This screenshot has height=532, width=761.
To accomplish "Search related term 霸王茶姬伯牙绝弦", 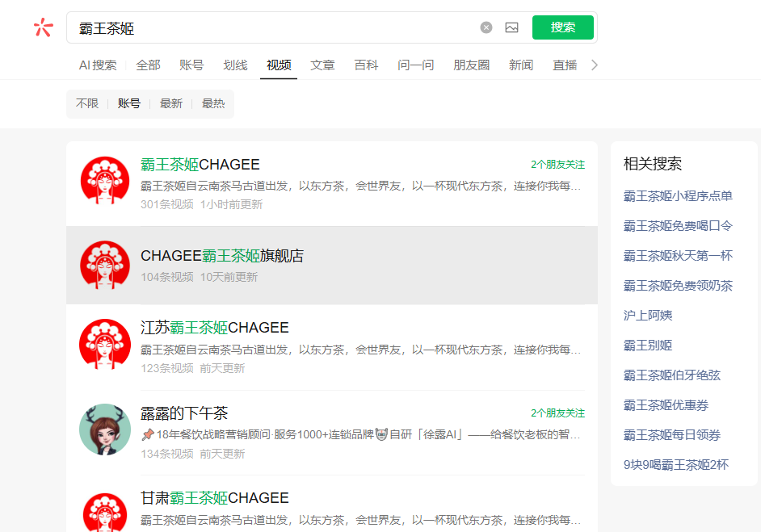I will pos(671,375).
